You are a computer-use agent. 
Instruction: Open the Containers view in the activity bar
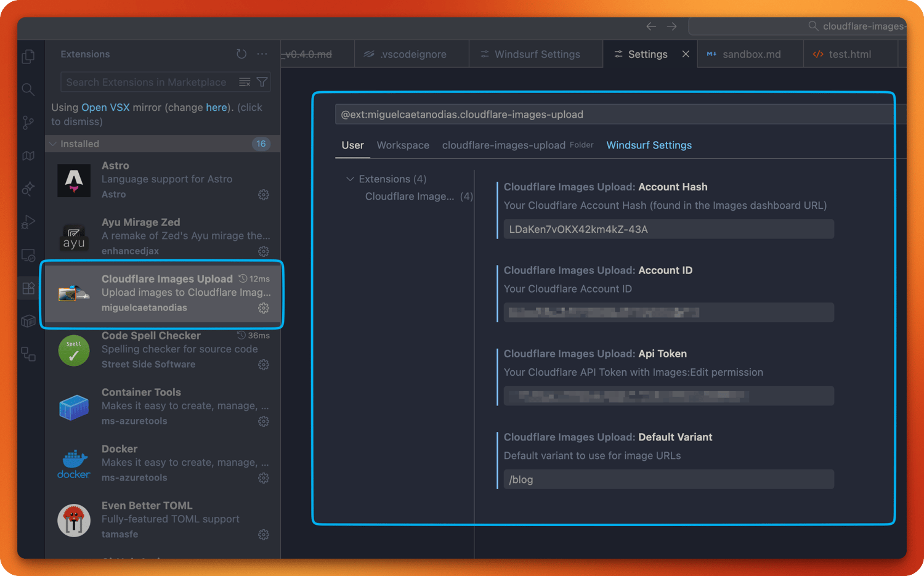28,321
